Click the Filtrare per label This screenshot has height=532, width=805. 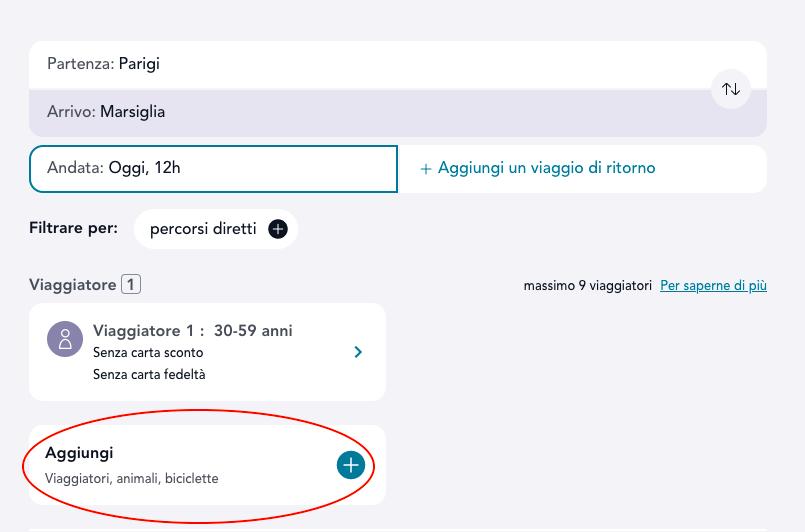(x=74, y=228)
